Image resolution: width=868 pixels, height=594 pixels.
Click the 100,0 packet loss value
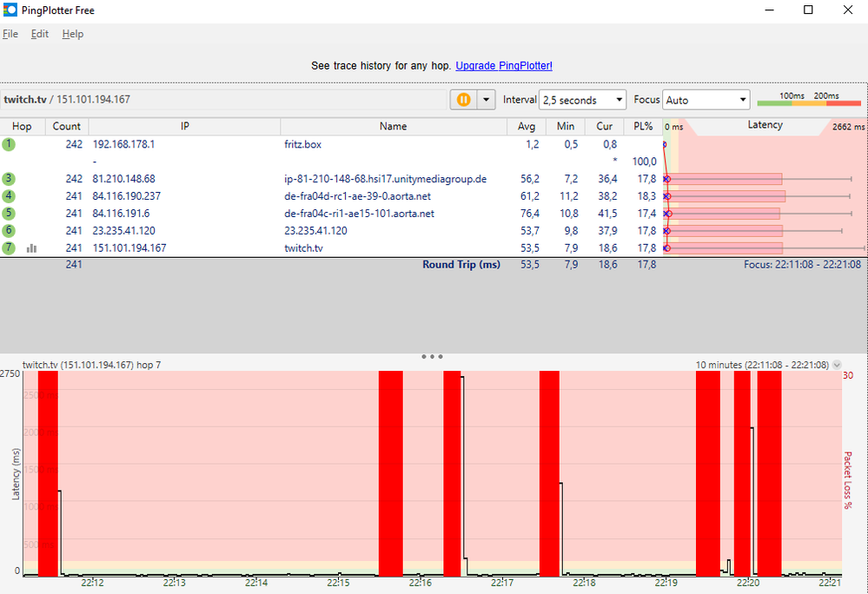pos(645,162)
